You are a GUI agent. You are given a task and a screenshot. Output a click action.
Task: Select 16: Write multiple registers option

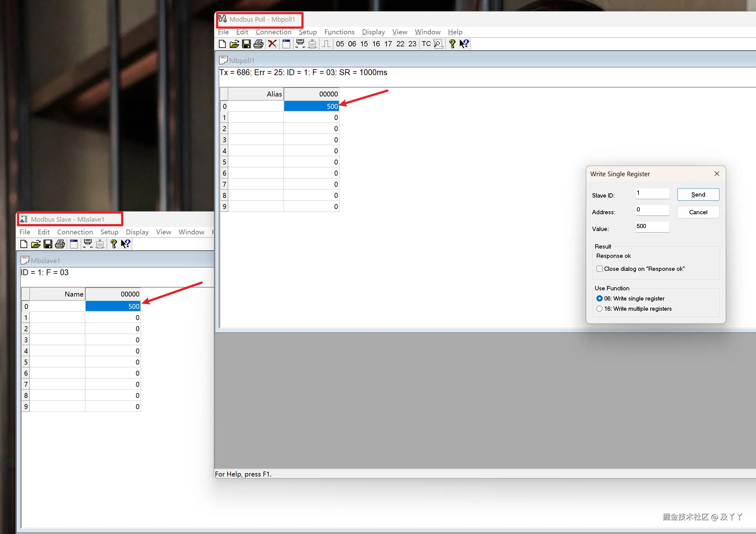(x=600, y=309)
